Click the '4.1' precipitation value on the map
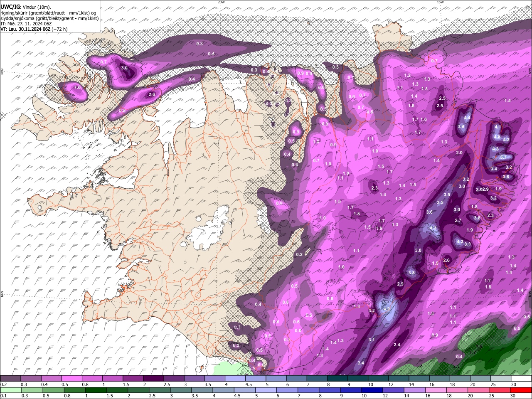This screenshot has width=532, height=399. (498, 126)
